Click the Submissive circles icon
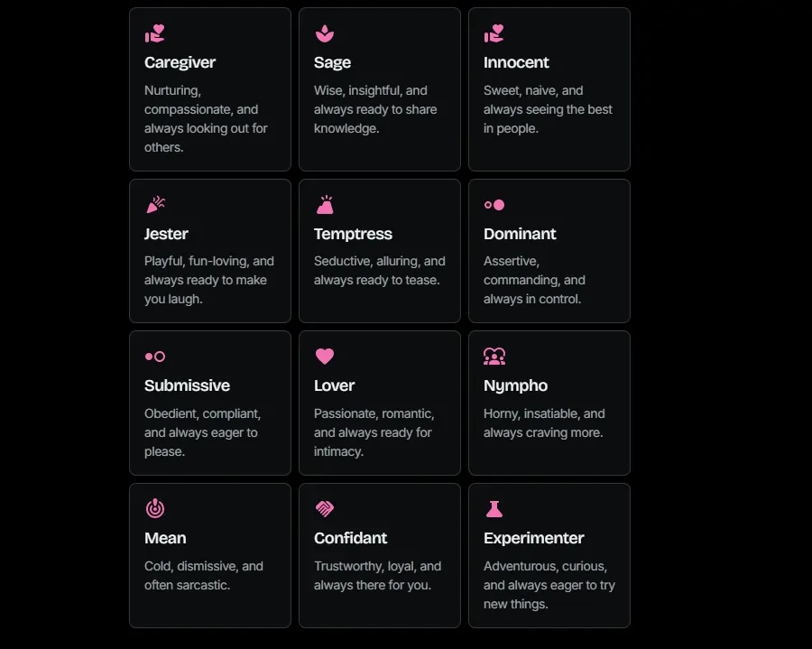This screenshot has height=649, width=812. 153,356
